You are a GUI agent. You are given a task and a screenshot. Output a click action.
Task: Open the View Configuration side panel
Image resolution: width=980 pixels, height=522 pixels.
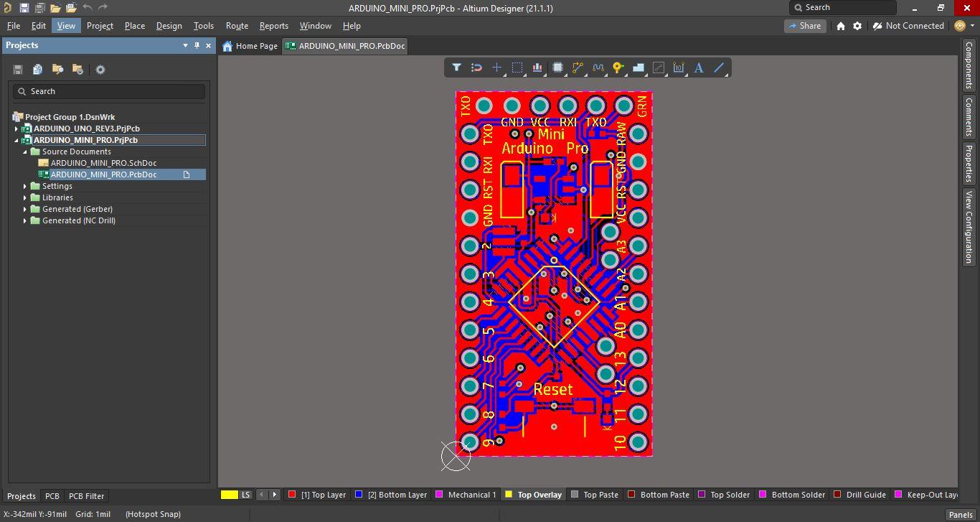[969, 227]
